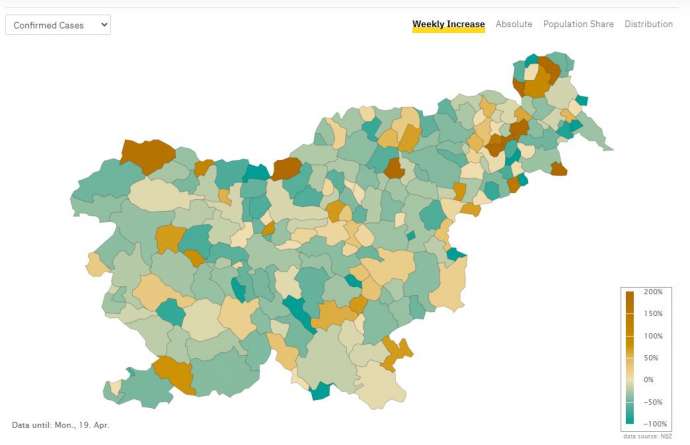Select large dark orange municipality in the northwest

click(x=148, y=156)
